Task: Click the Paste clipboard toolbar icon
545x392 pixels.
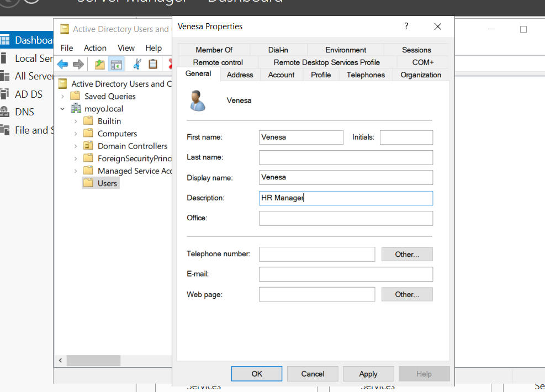Action: (x=153, y=64)
